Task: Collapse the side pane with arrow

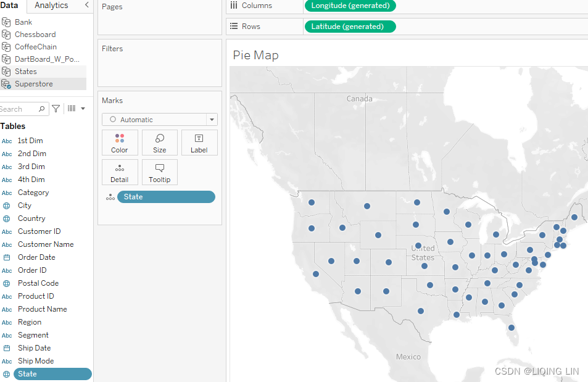Action: 86,5
